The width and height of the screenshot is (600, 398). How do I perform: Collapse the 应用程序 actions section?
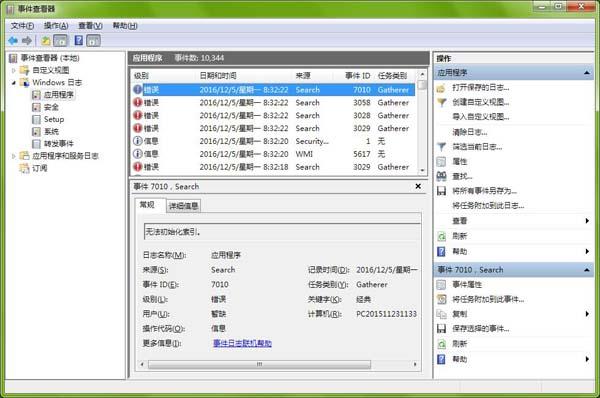(x=587, y=73)
